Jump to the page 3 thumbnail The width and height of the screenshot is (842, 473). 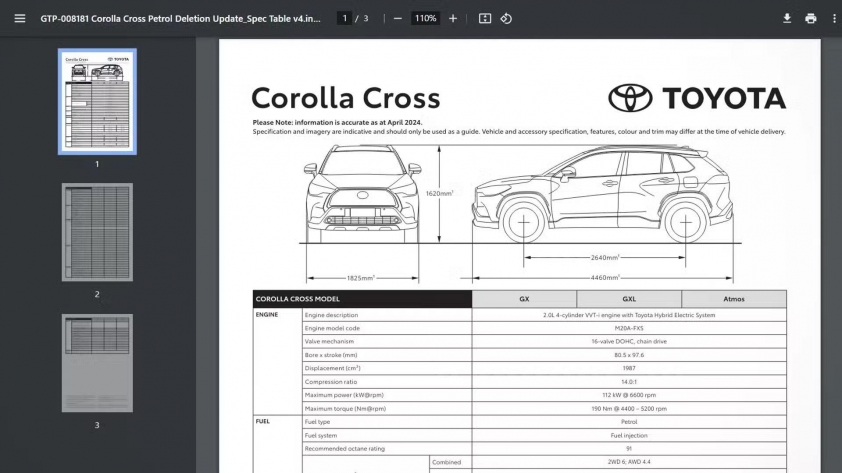click(97, 363)
